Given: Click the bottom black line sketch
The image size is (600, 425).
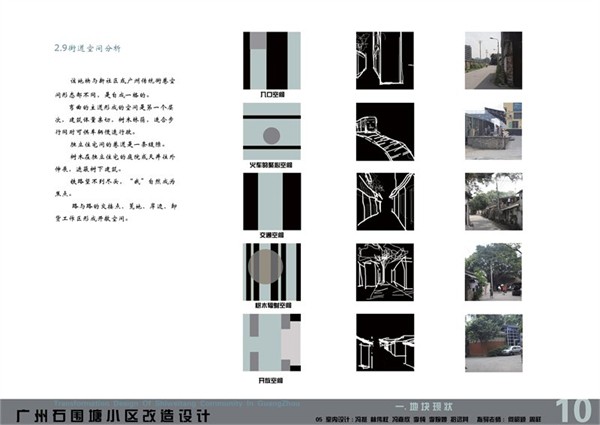Looking at the screenshot, I should [x=384, y=343].
